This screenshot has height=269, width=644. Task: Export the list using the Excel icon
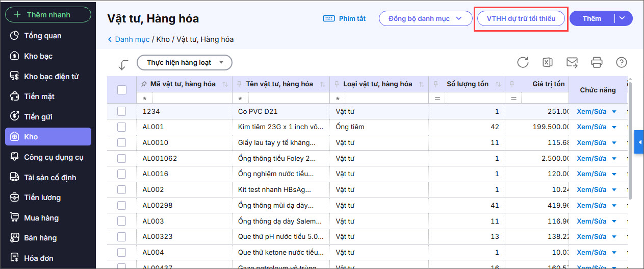click(x=547, y=62)
